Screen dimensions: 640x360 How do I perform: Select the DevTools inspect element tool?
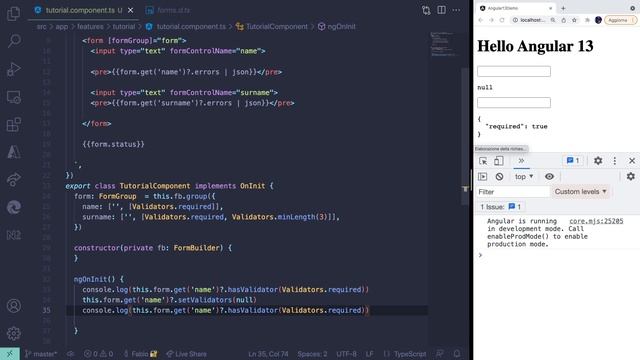coord(483,161)
